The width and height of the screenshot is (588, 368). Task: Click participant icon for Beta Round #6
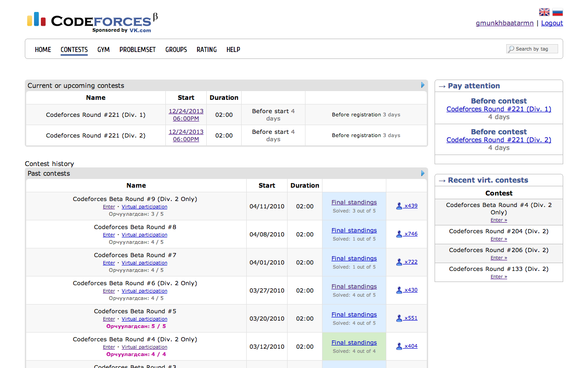click(399, 290)
